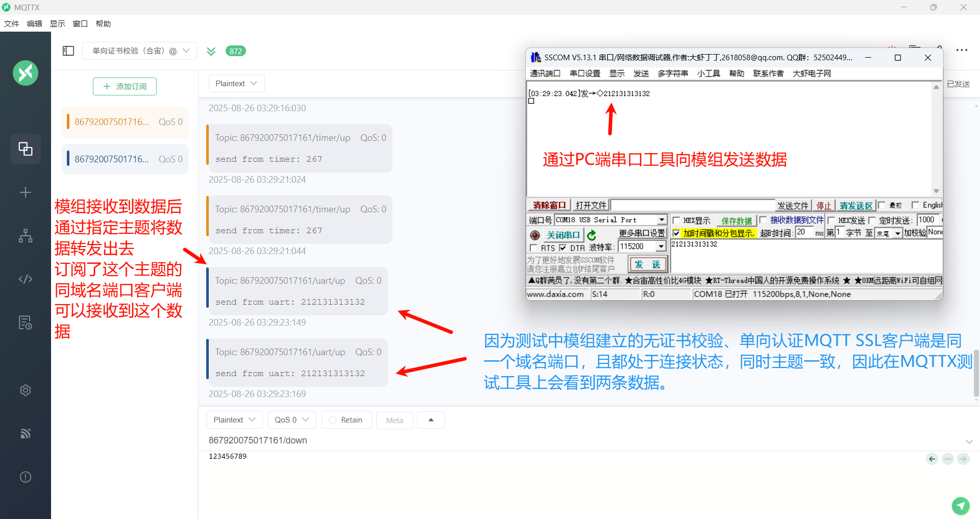980x519 pixels.
Task: Click the minus history button near payload
Action: [x=948, y=459]
